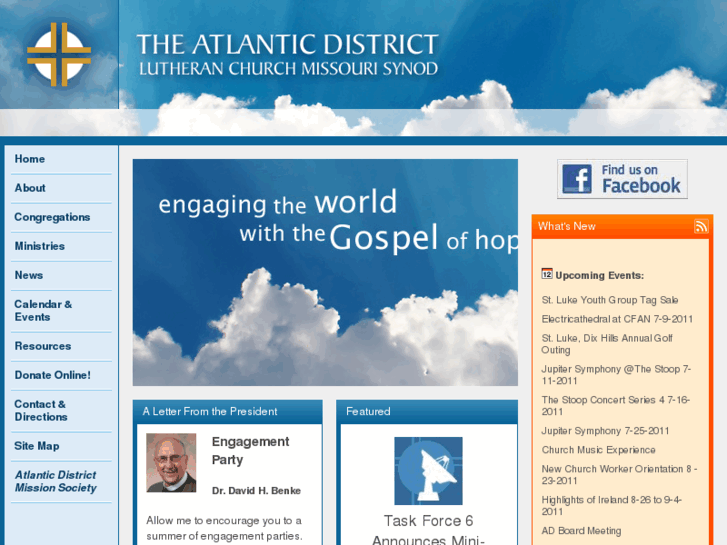727x545 pixels.
Task: Click the calendar icon beside Upcoming Events
Action: point(547,274)
